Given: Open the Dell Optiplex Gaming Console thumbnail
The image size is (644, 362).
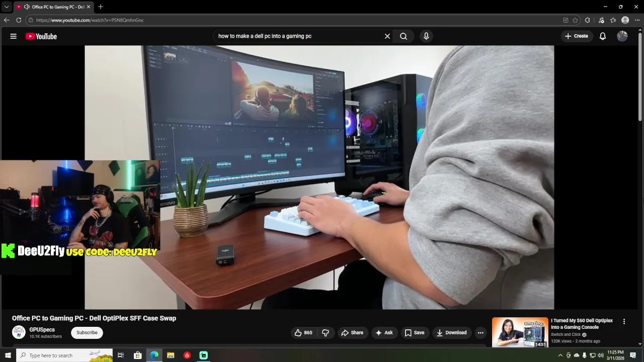Looking at the screenshot, I should 520,332.
